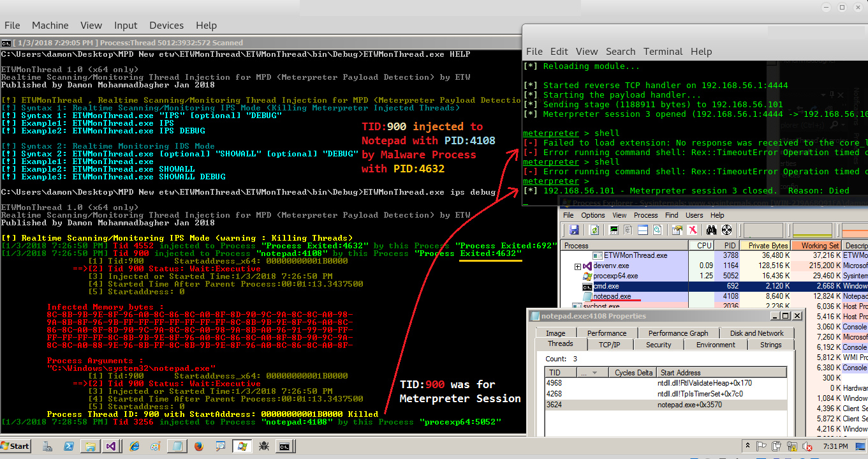Click the Visual Studio taskbar icon
Viewport: 868px width, 459px height.
[111, 446]
